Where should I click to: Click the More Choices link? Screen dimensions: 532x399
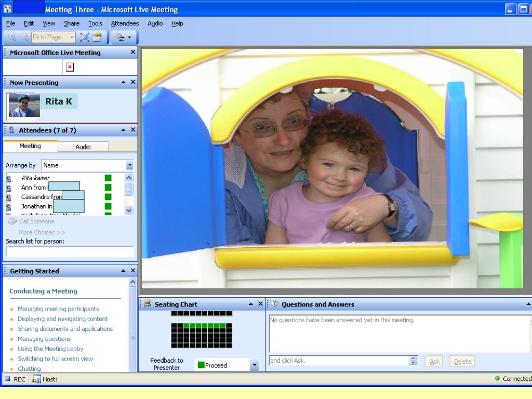tap(42, 232)
